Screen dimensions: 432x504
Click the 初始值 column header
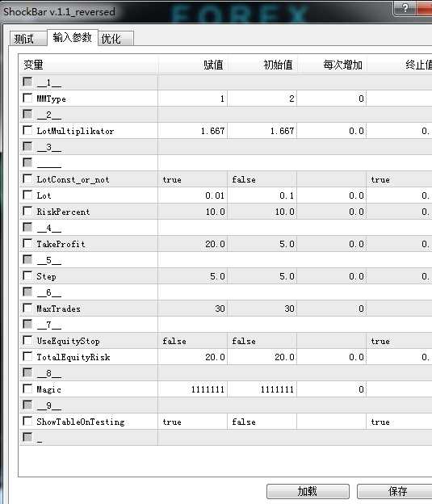tap(262, 65)
